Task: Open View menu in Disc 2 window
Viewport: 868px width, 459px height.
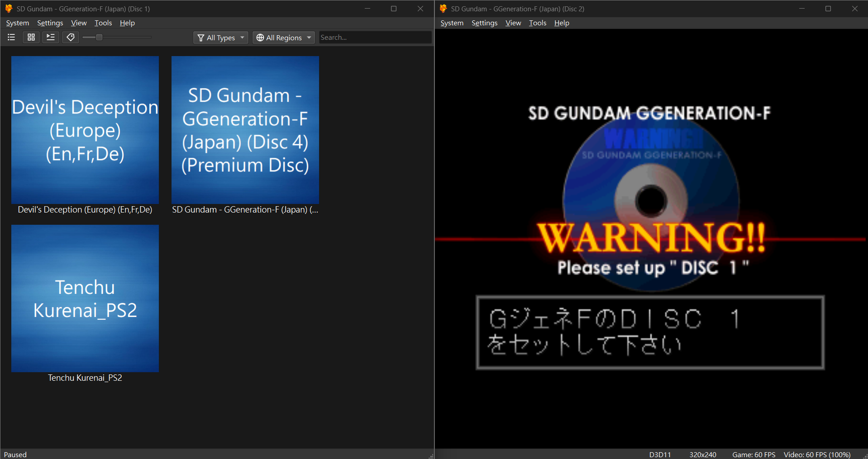Action: tap(513, 23)
